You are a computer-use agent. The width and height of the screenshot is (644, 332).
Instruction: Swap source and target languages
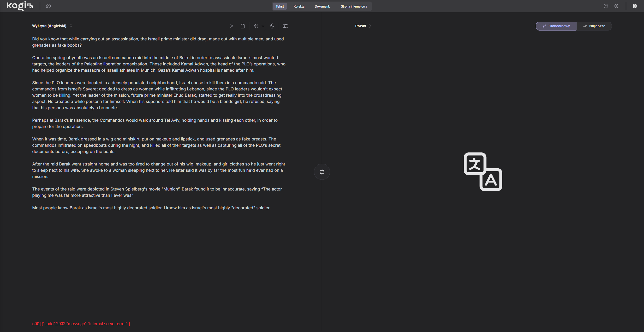tap(322, 172)
